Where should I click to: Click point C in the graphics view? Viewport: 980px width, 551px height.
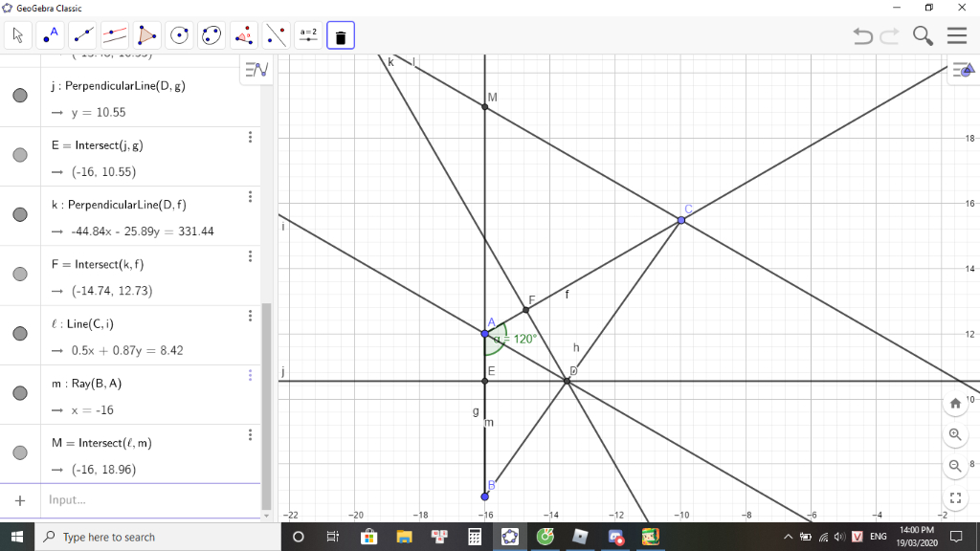pyautogui.click(x=681, y=220)
